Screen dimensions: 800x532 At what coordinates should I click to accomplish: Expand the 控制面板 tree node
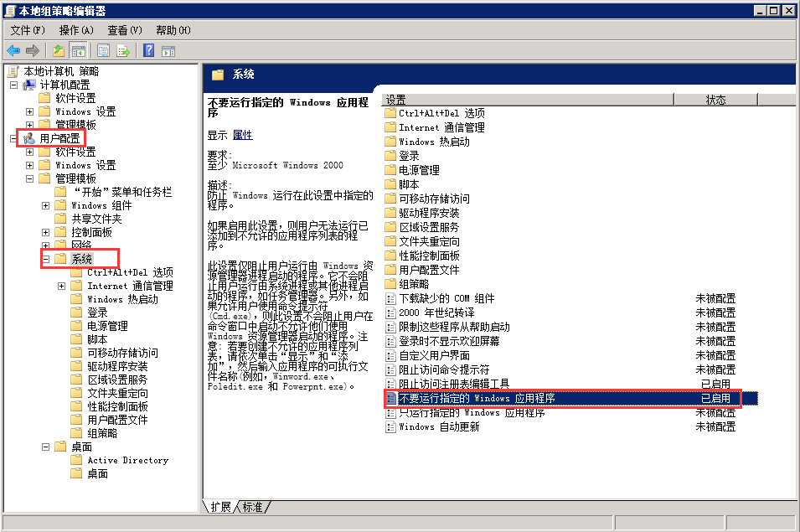click(45, 232)
